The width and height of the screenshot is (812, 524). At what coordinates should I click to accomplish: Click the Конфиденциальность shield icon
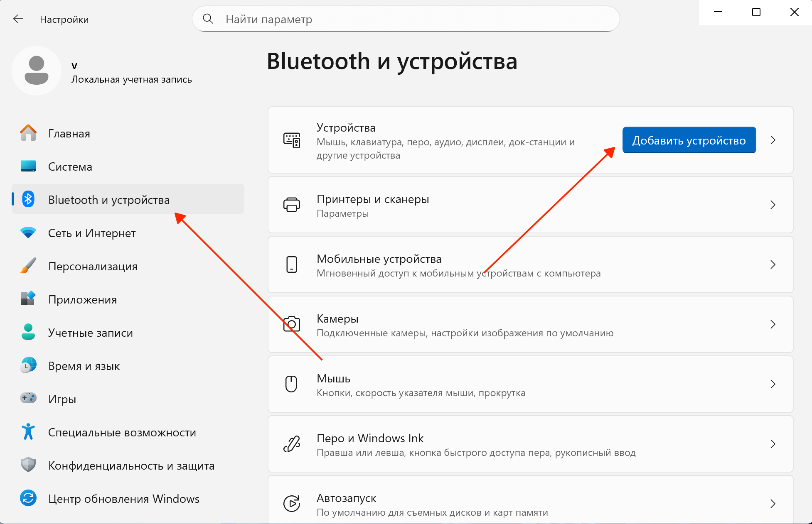coord(28,465)
